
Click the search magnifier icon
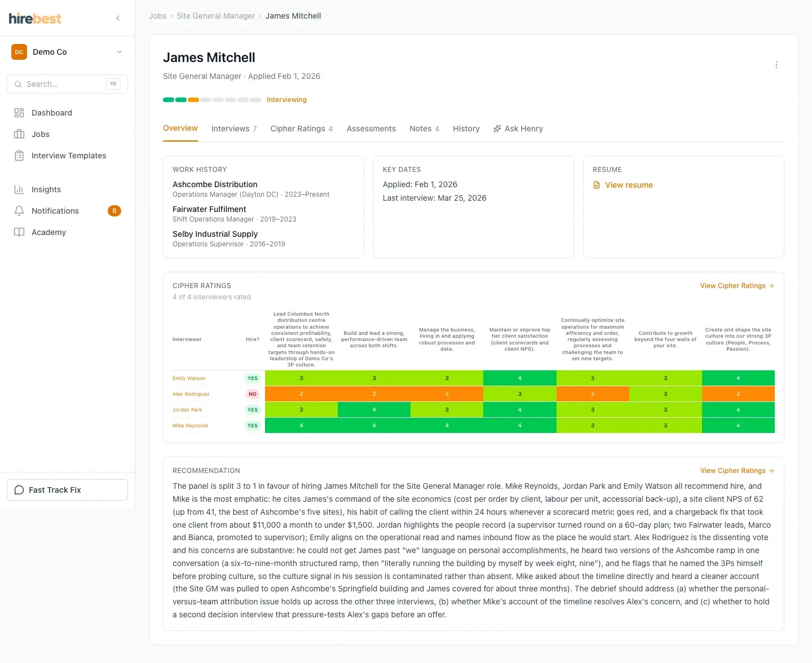coord(18,84)
